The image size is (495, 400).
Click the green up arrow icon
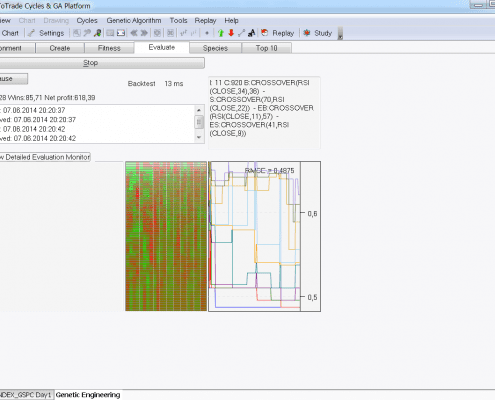[x=220, y=33]
